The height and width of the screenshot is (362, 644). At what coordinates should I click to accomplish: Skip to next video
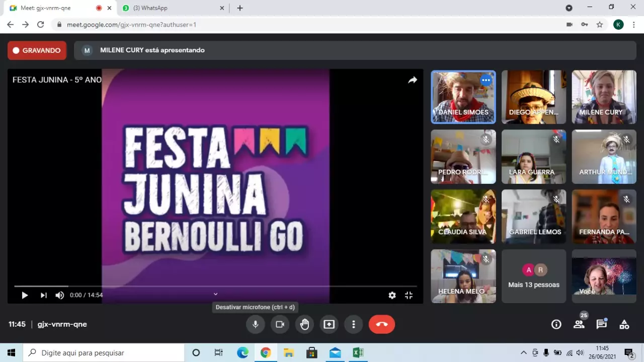(43, 296)
